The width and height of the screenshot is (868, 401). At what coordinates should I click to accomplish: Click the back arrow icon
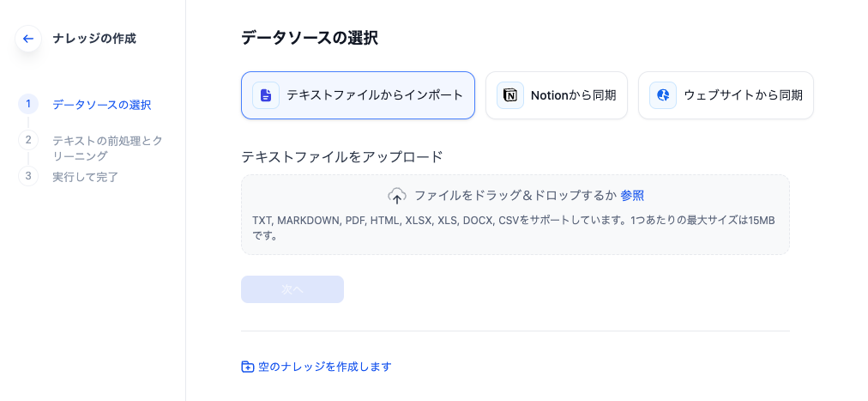point(28,39)
